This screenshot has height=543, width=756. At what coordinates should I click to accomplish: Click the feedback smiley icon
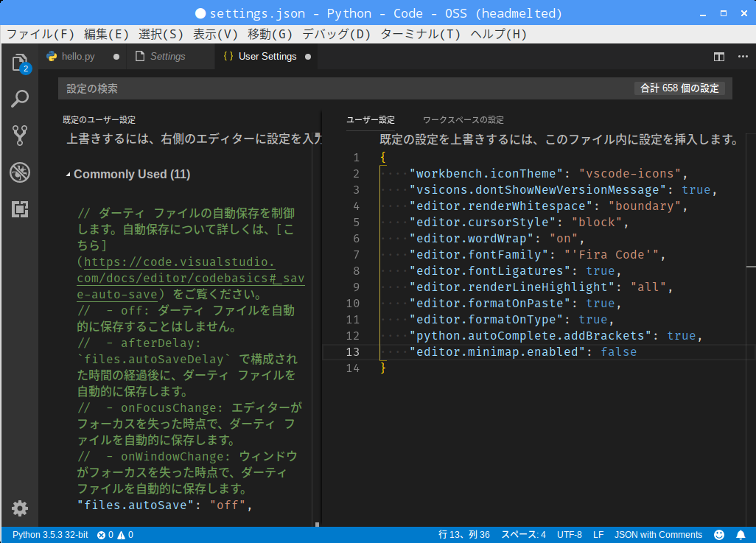(719, 535)
